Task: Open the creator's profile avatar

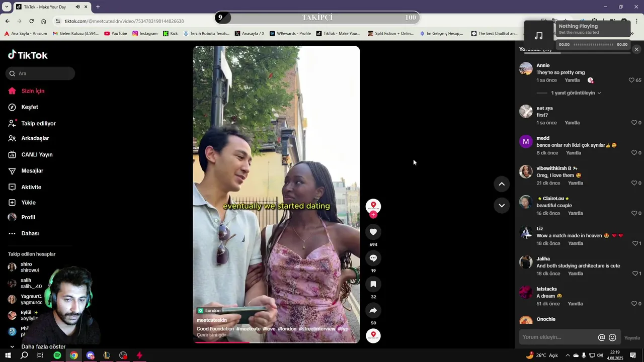Action: [x=373, y=206]
